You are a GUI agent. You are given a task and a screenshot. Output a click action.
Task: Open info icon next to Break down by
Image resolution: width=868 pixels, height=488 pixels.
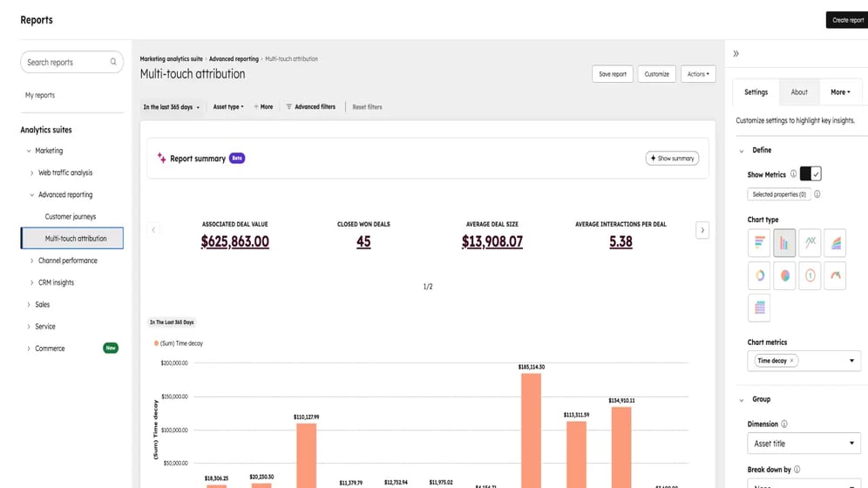point(797,469)
